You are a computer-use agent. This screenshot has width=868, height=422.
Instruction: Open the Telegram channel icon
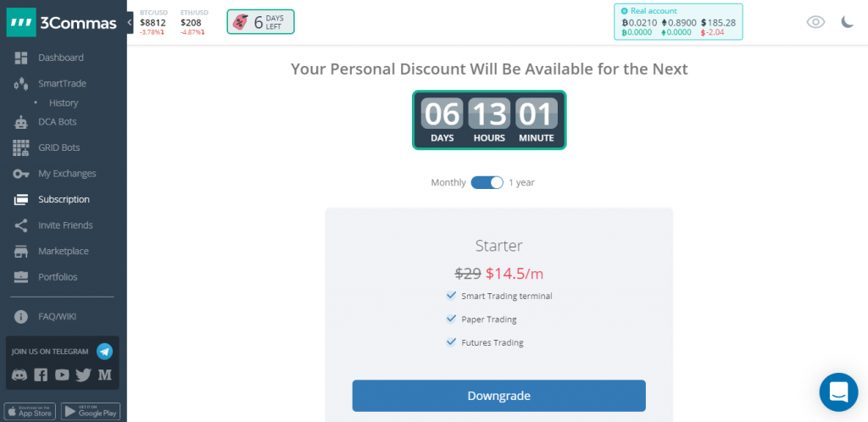[104, 351]
